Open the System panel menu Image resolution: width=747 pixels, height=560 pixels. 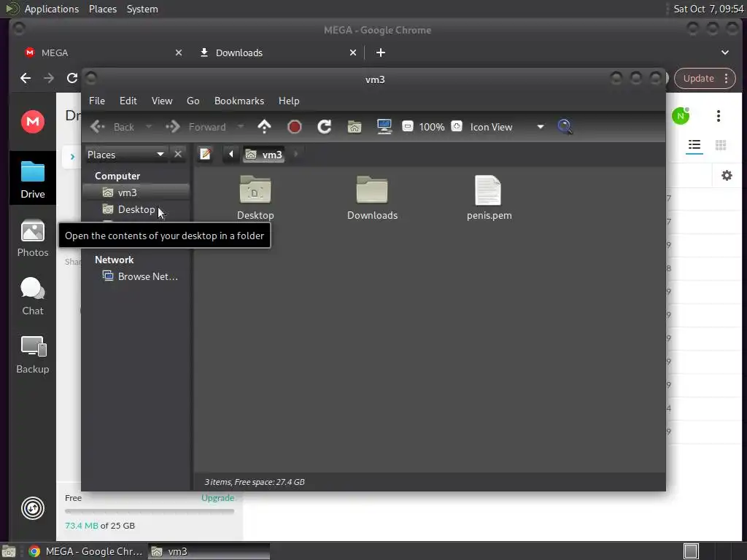click(x=142, y=9)
